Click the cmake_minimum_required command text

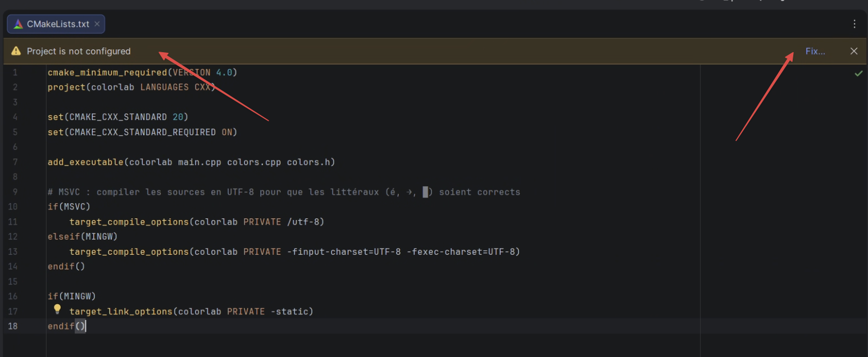107,72
